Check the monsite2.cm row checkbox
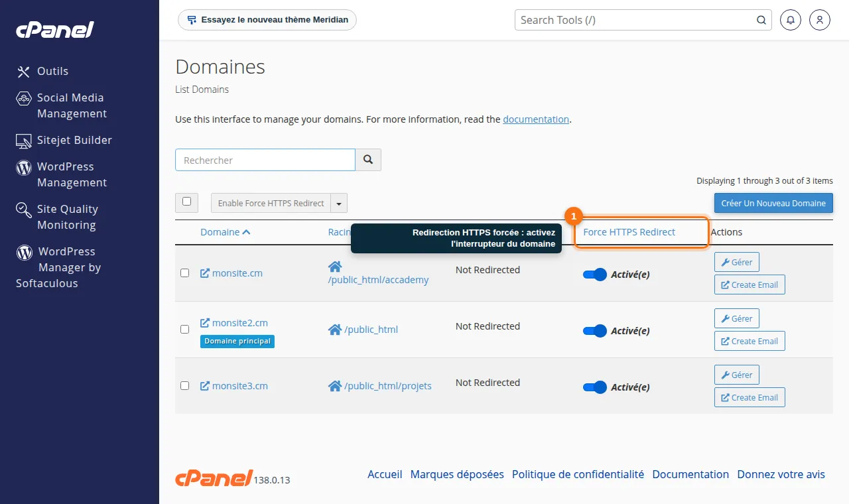The image size is (849, 504). point(185,329)
